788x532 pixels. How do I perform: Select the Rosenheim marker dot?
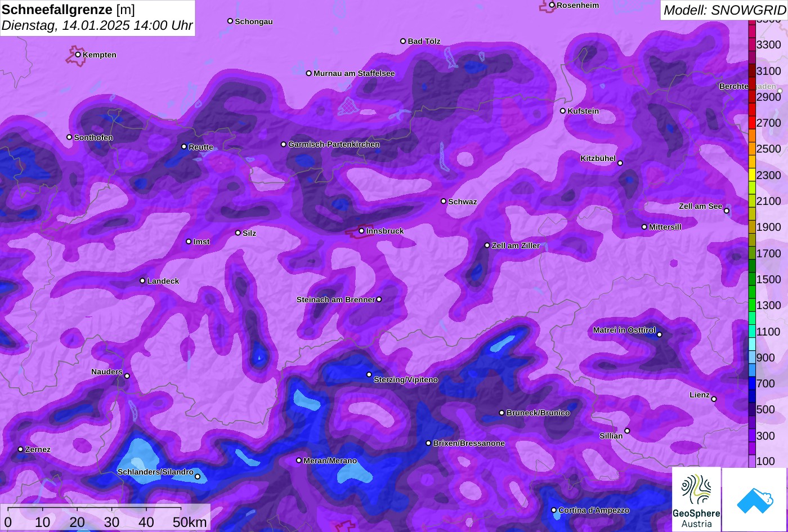(x=552, y=5)
